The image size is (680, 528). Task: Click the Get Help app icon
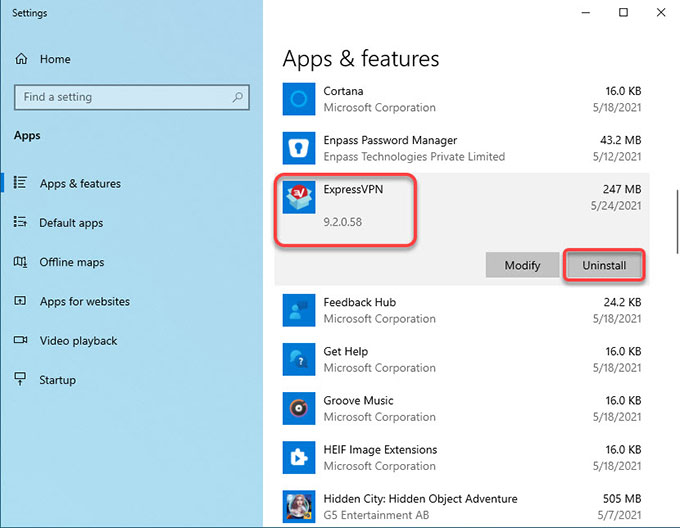pos(299,359)
